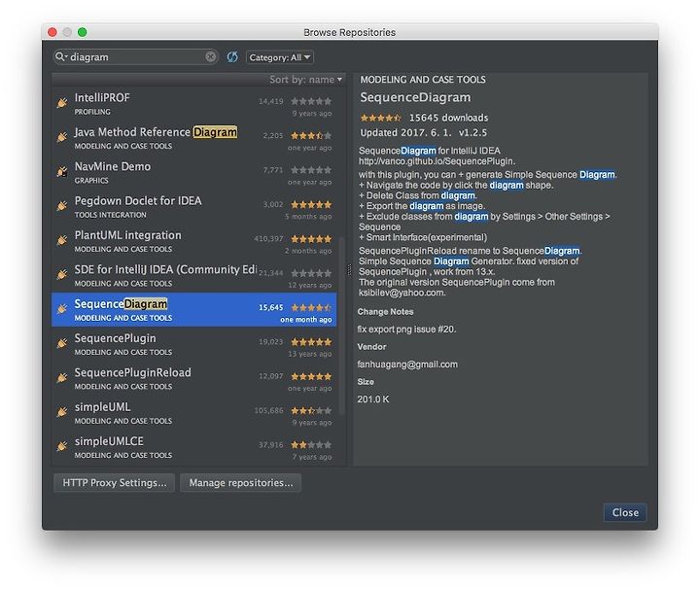Click the SDE for IntelliJ IDEA plugin icon
This screenshot has width=700, height=590.
(x=62, y=274)
